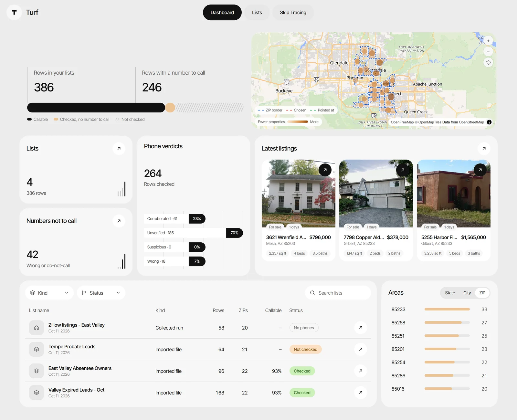Click East Valley Absentee Owners layers icon
The width and height of the screenshot is (517, 420).
pyautogui.click(x=37, y=371)
